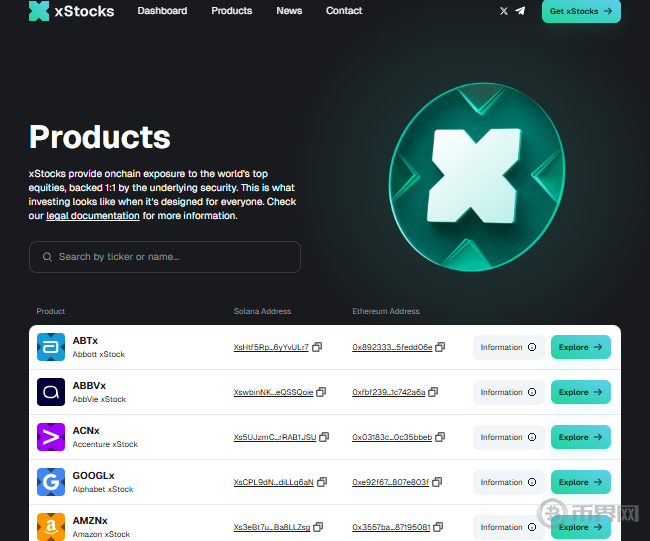Click the Accenture ACNx product logo
This screenshot has height=541, width=650.
pyautogui.click(x=51, y=437)
